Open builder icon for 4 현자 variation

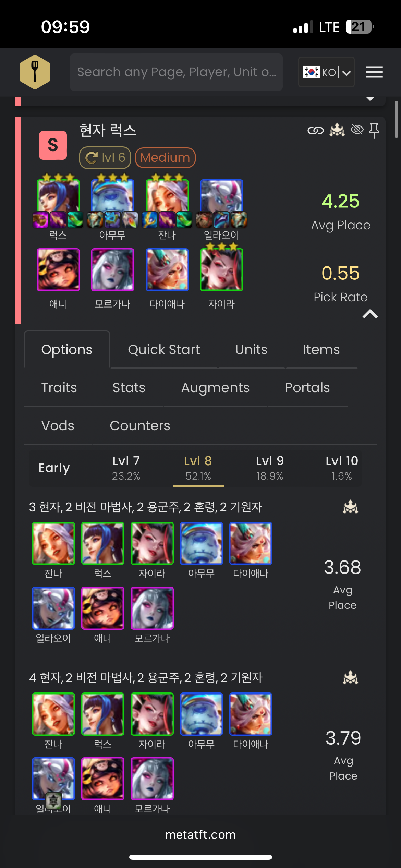point(350,677)
